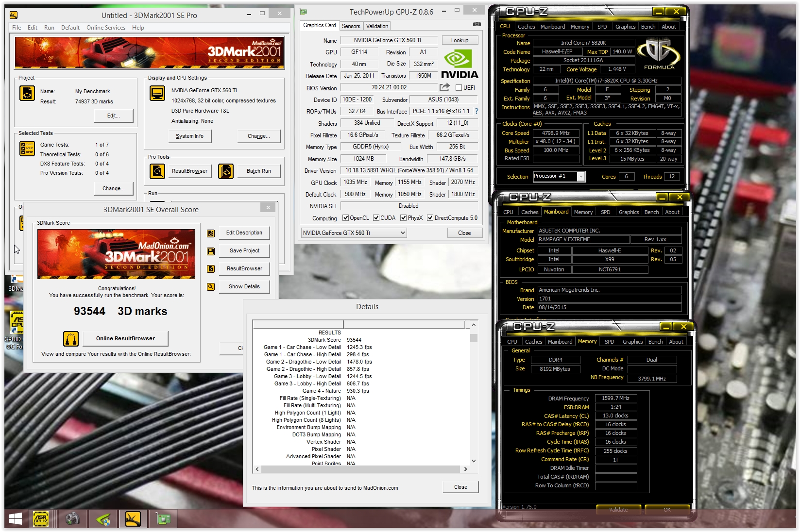Click the Batch Run button

point(259,171)
